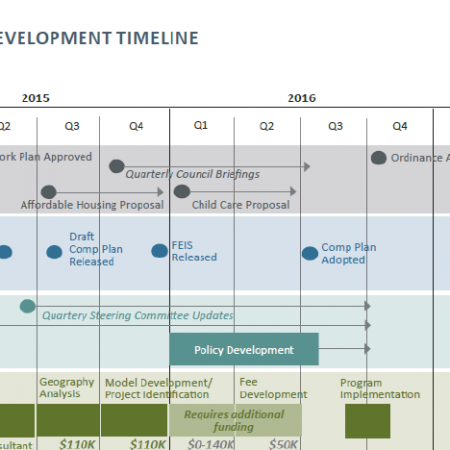The height and width of the screenshot is (450, 450).
Task: Select the arrowhead after Policy Development bar
Action: 367,349
